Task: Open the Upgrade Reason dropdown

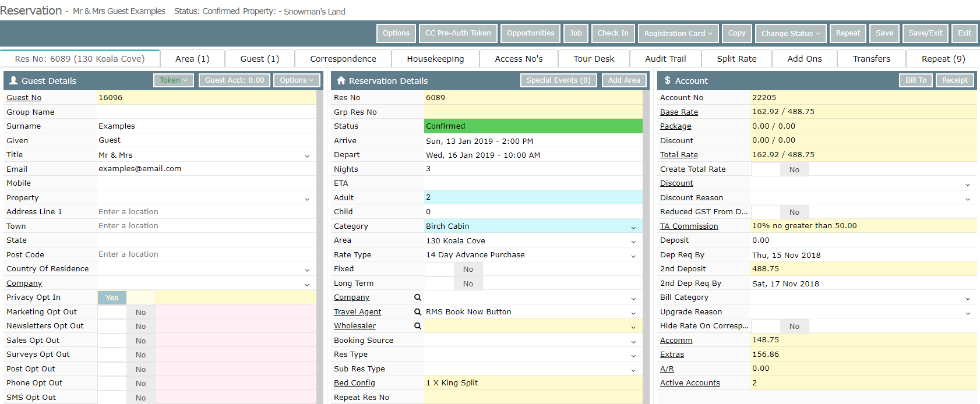Action: pyautogui.click(x=968, y=313)
